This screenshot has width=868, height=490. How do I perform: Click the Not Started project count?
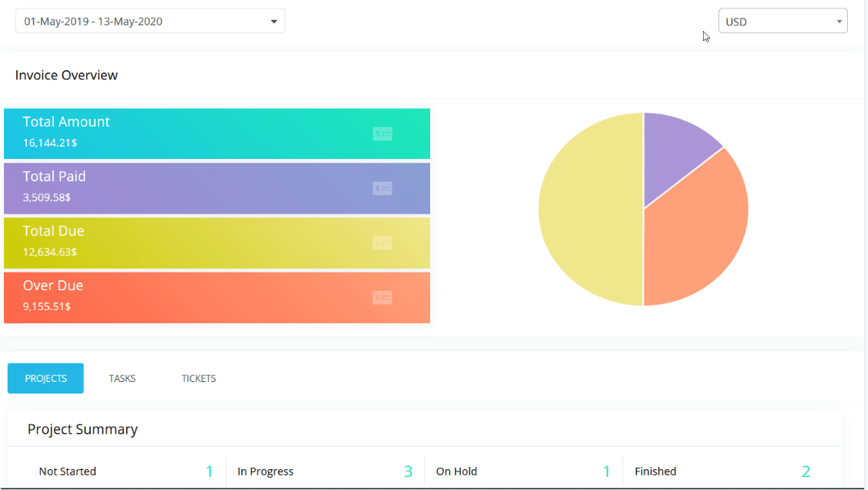pyautogui.click(x=209, y=471)
